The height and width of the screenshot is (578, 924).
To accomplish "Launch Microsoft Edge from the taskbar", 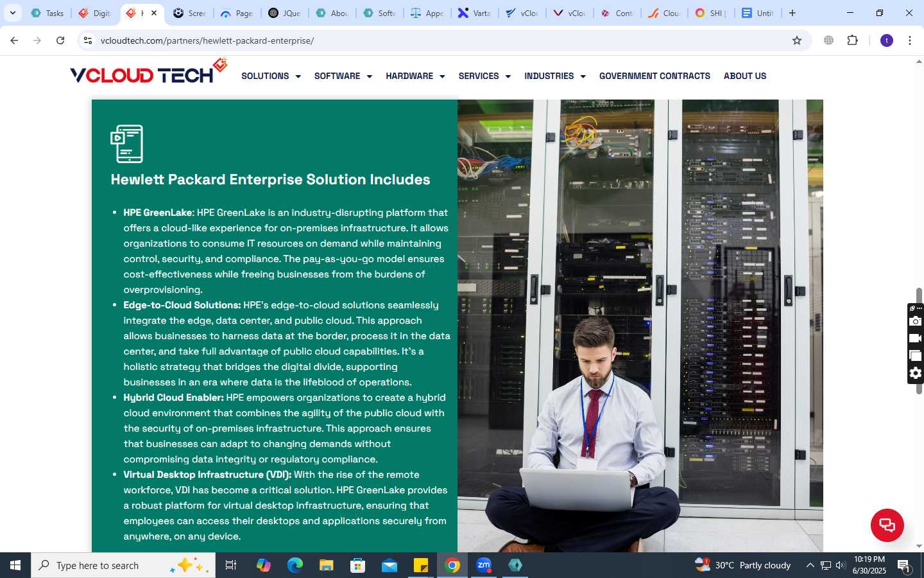I will click(295, 565).
